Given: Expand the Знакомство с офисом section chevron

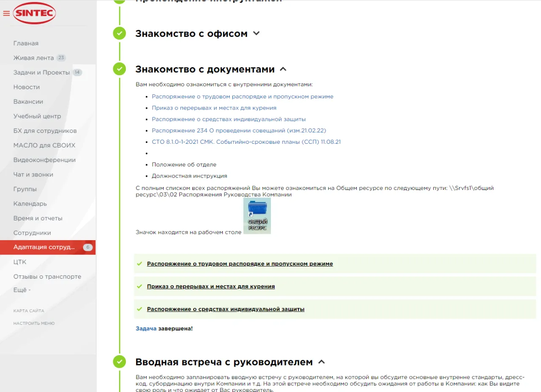Looking at the screenshot, I should point(256,33).
